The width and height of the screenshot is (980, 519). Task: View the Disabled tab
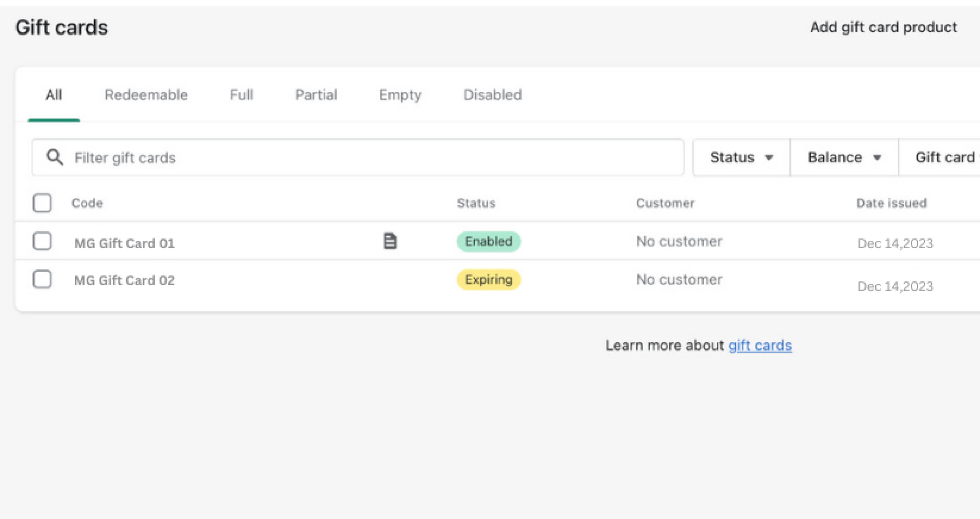click(493, 95)
